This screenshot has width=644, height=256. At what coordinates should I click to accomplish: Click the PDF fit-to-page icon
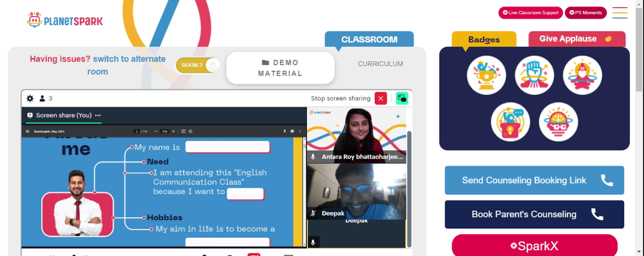184,132
